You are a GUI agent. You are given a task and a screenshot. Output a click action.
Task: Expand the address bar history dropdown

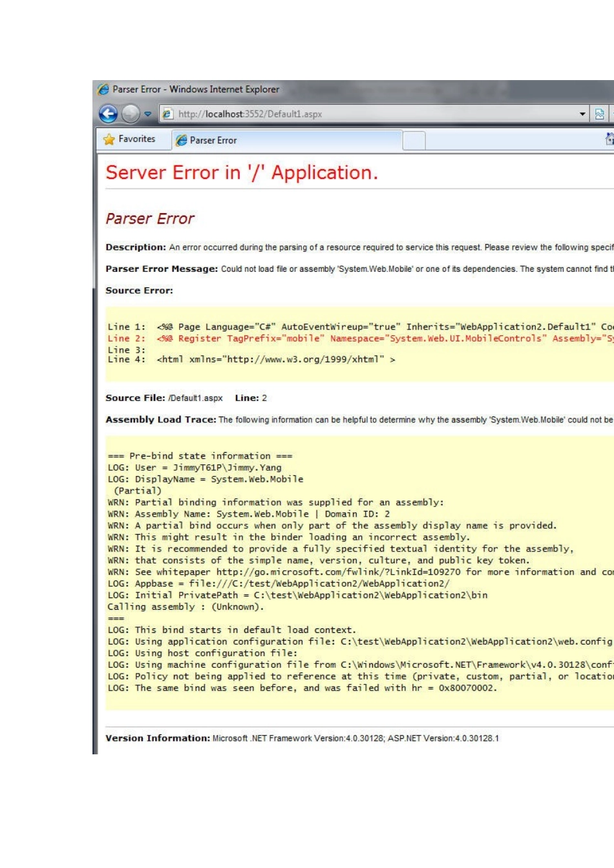pos(582,114)
